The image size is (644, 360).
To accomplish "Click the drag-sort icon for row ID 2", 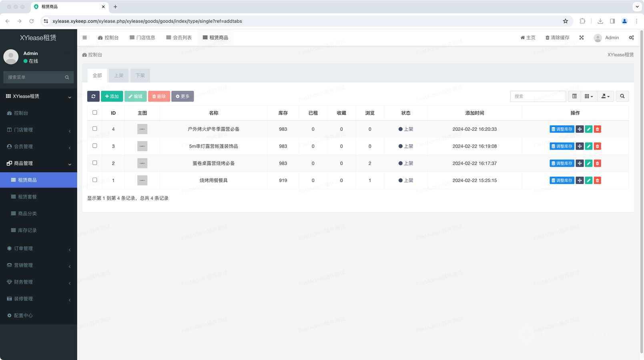I will coord(580,163).
